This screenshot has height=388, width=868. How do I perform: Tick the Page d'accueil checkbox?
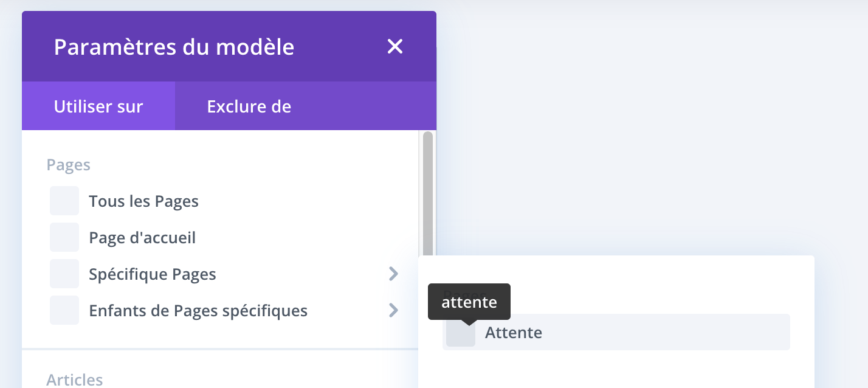[64, 237]
